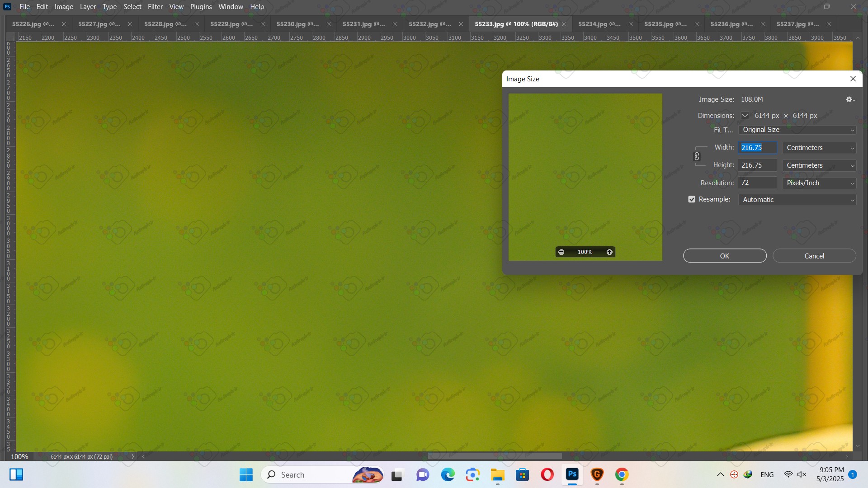Open the Height units Centimeters dropdown
Image resolution: width=868 pixels, height=488 pixels.
click(x=819, y=165)
